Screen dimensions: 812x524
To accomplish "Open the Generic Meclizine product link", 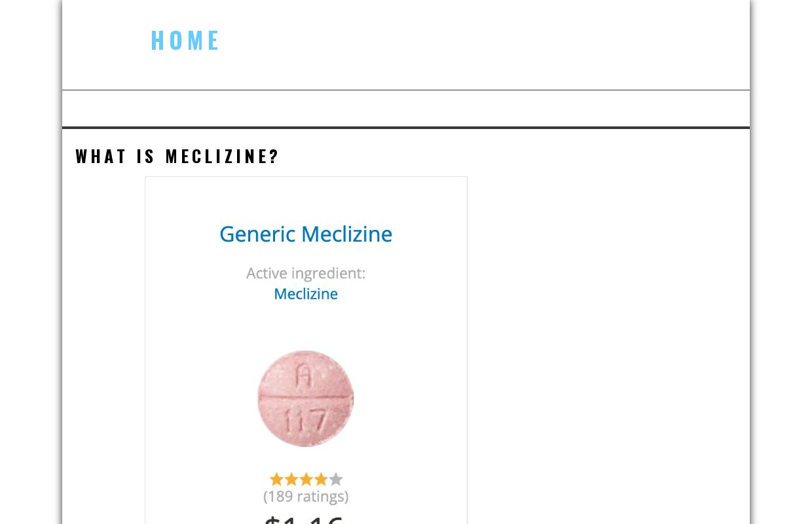I will tap(306, 234).
